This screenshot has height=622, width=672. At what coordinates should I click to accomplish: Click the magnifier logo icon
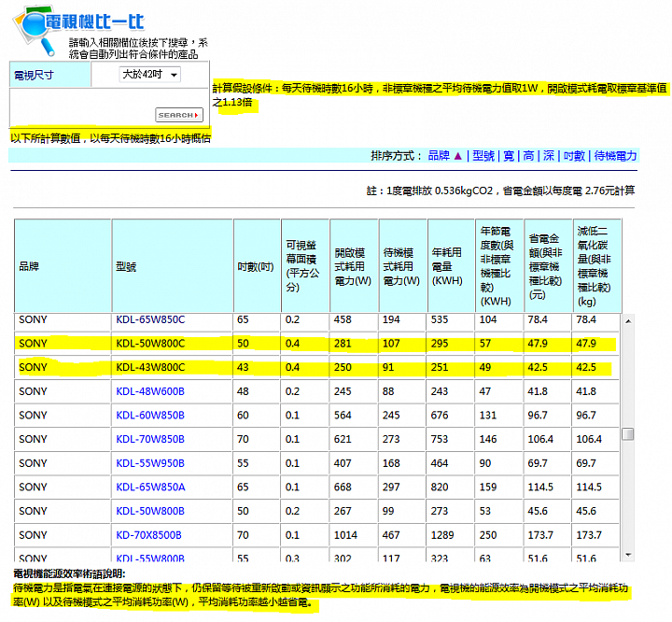tap(35, 31)
